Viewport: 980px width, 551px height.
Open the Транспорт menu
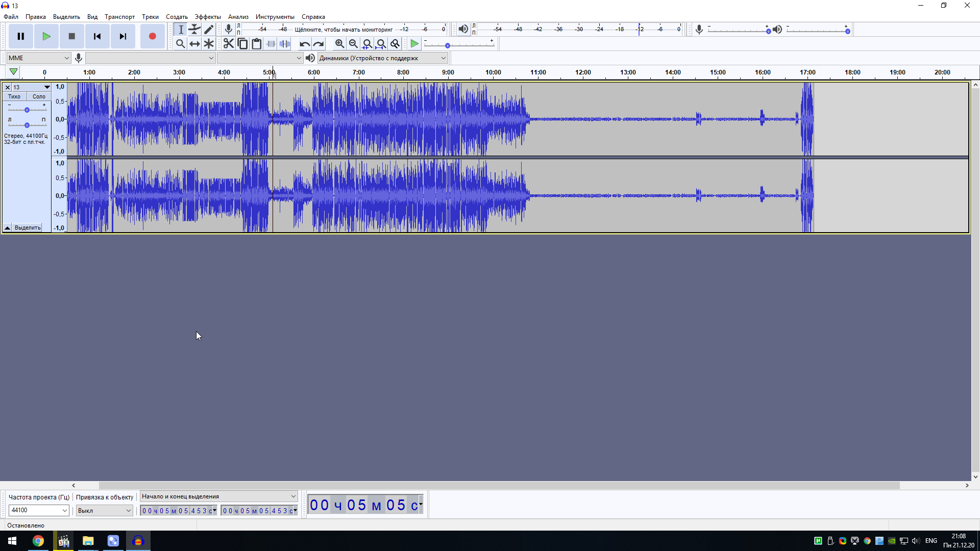(119, 17)
